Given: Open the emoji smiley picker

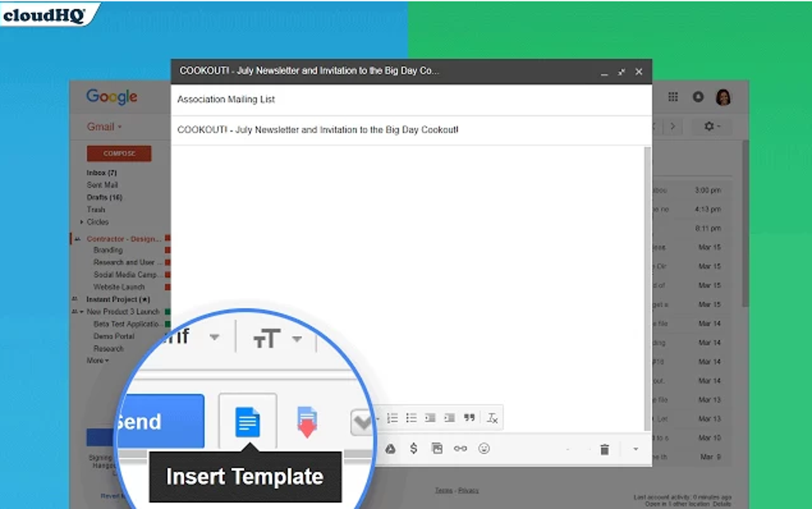Looking at the screenshot, I should click(x=484, y=449).
